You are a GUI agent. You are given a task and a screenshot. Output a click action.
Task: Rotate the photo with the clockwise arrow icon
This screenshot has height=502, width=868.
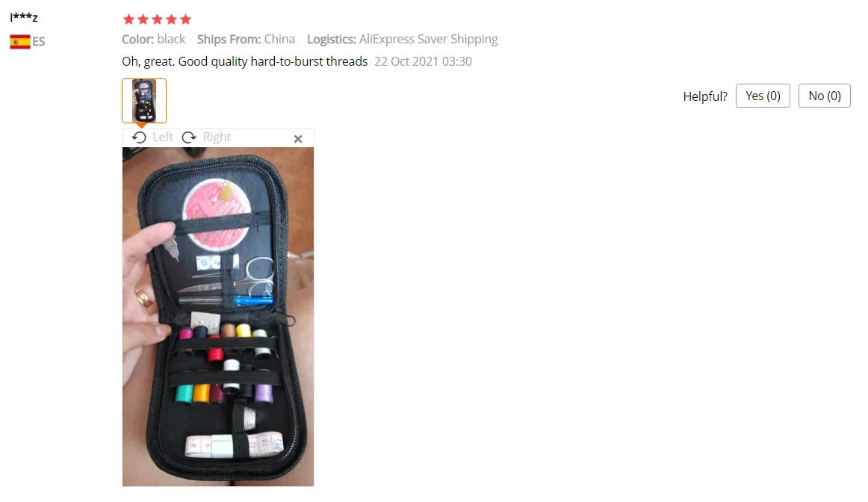pyautogui.click(x=189, y=137)
